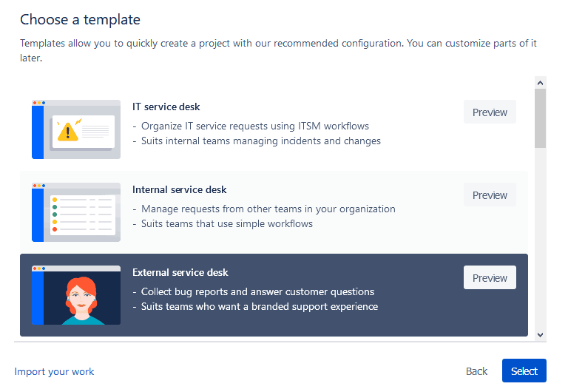Choose the Internal service desk title
The image size is (568, 392).
click(180, 189)
